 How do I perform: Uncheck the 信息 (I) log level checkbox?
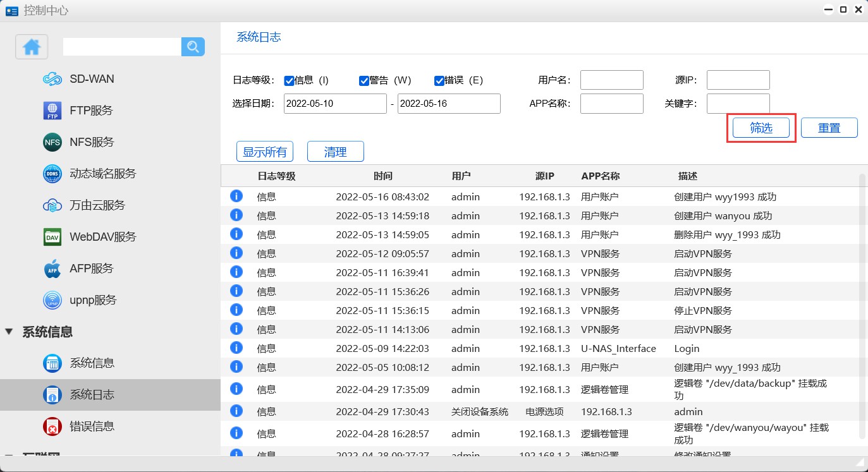289,80
